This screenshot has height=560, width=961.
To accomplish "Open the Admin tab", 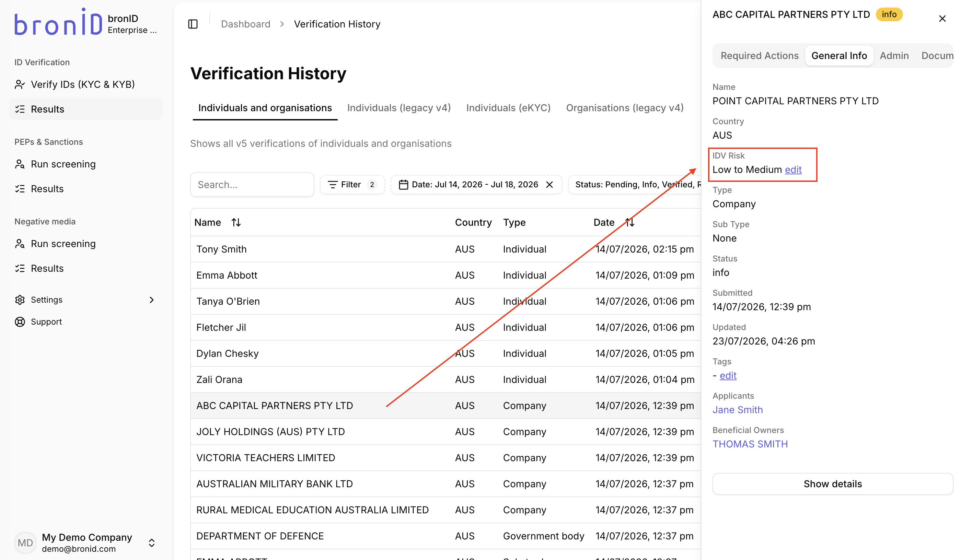I will point(894,56).
